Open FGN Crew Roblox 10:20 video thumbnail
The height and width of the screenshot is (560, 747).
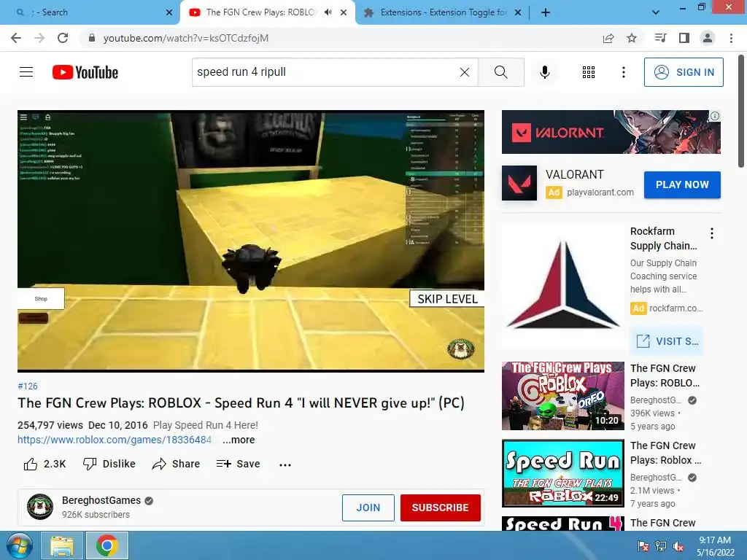562,396
